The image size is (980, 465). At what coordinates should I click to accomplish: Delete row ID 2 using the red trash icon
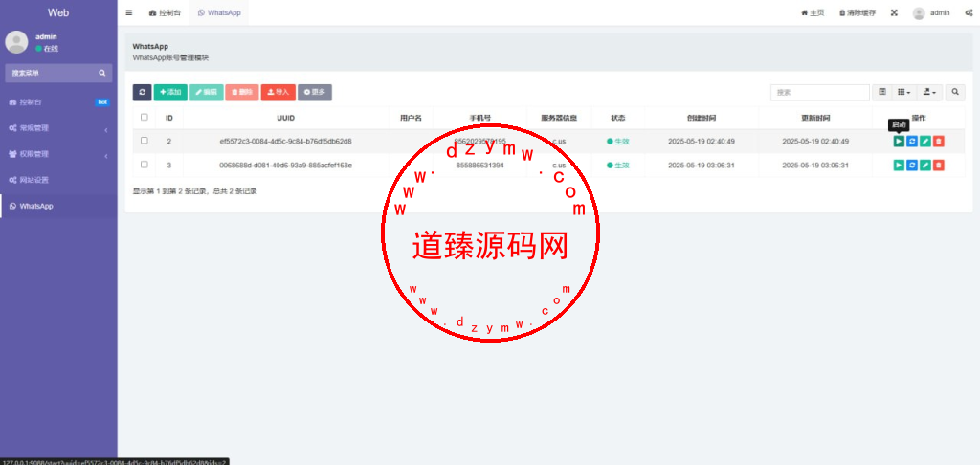(939, 142)
